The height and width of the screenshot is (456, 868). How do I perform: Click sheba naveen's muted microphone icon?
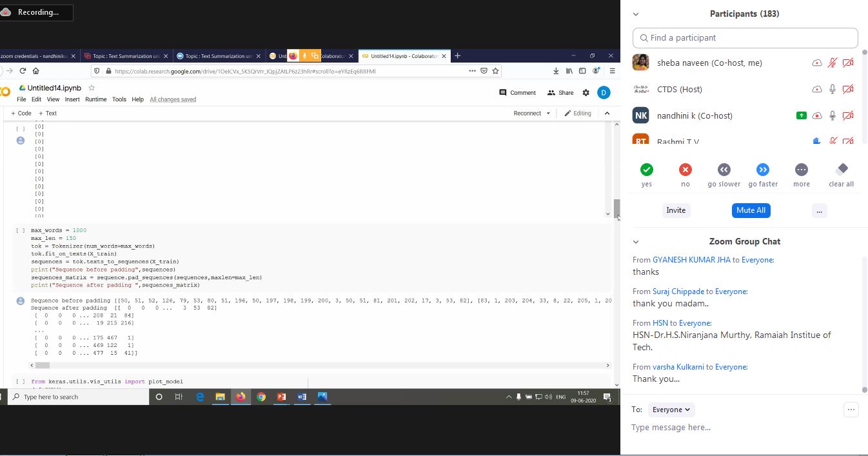833,63
